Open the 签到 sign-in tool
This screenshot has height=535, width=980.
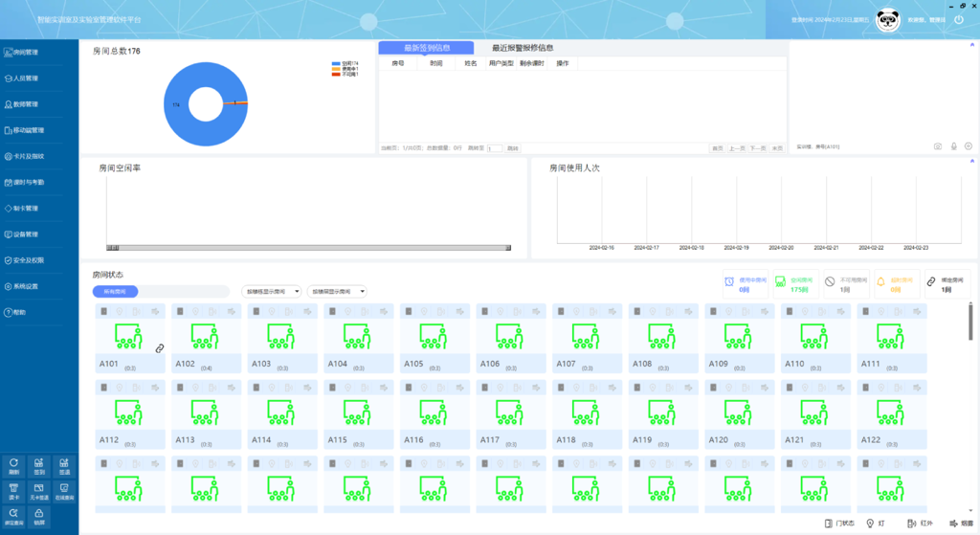coord(39,466)
